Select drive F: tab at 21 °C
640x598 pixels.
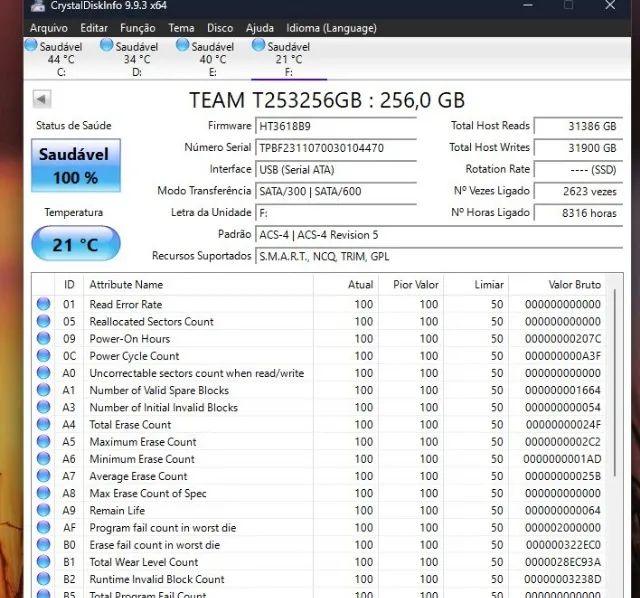pos(289,58)
